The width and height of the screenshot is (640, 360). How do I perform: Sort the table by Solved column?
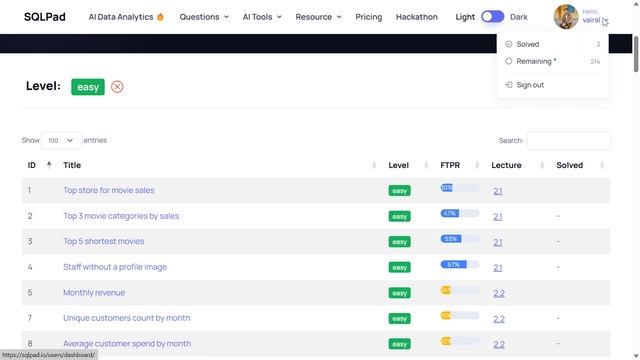pos(580,165)
